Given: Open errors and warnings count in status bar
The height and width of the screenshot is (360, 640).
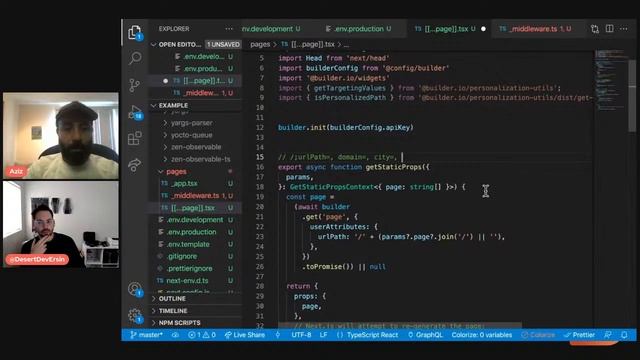Looking at the screenshot, I should pos(202,335).
